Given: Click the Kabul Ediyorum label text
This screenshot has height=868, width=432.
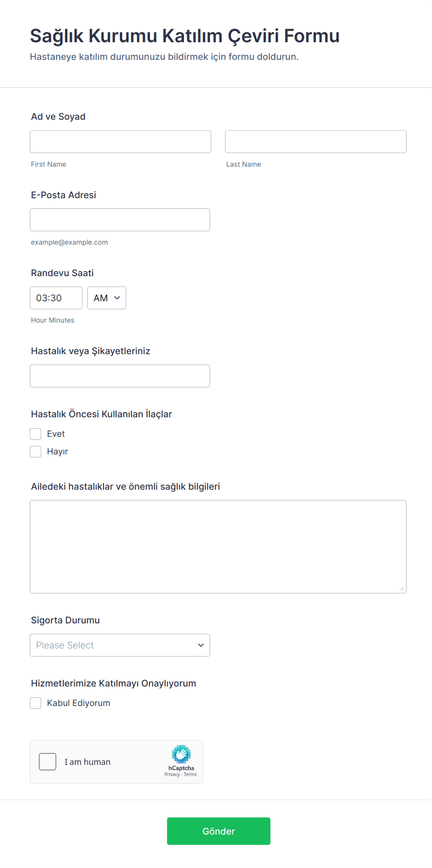Looking at the screenshot, I should (79, 703).
